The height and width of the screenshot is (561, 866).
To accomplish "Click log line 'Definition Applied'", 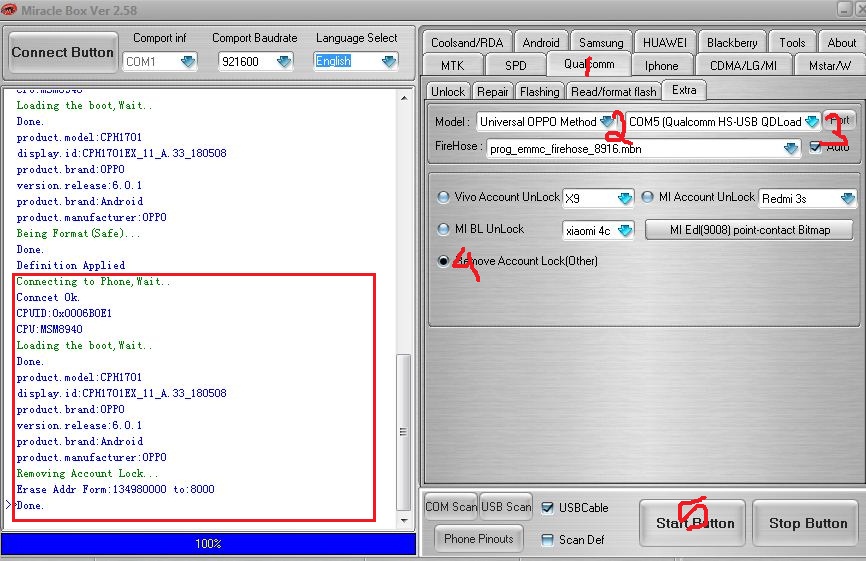I will pos(71,265).
